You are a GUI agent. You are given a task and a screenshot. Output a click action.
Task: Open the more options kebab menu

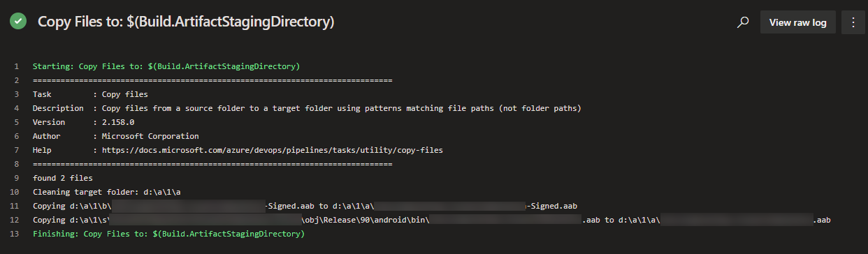tap(853, 22)
